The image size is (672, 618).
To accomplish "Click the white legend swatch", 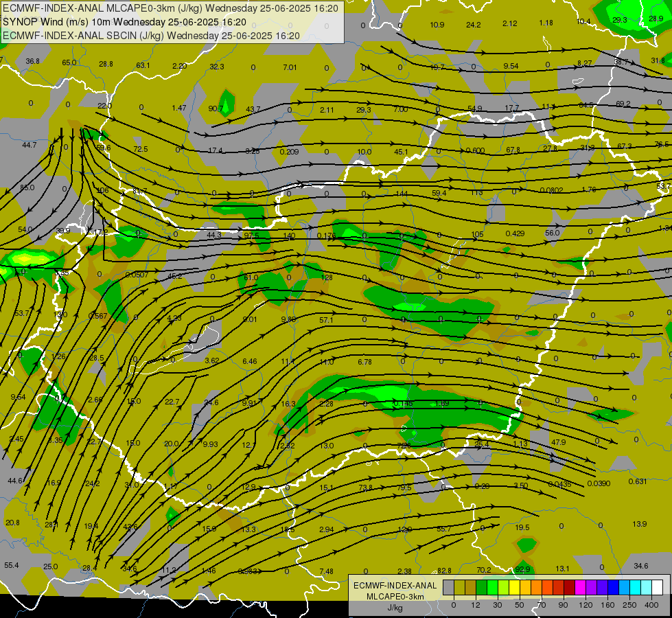I will pos(657,587).
